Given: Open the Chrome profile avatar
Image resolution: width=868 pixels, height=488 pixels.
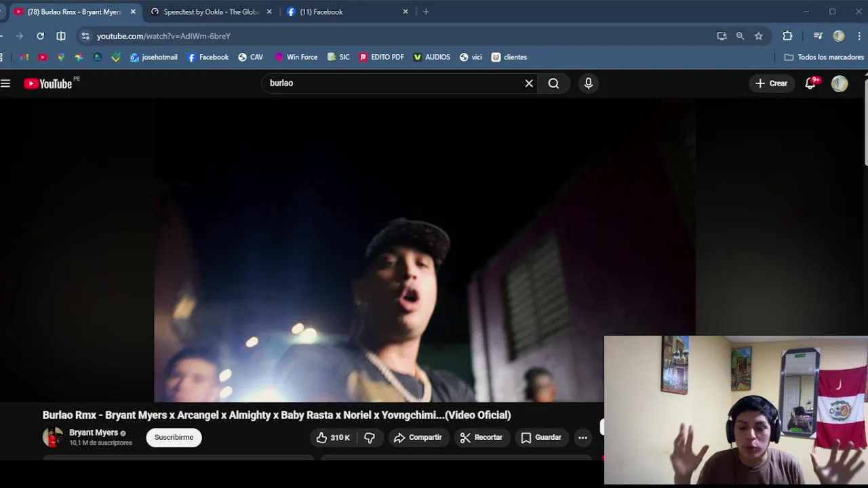Looking at the screenshot, I should click(x=839, y=36).
